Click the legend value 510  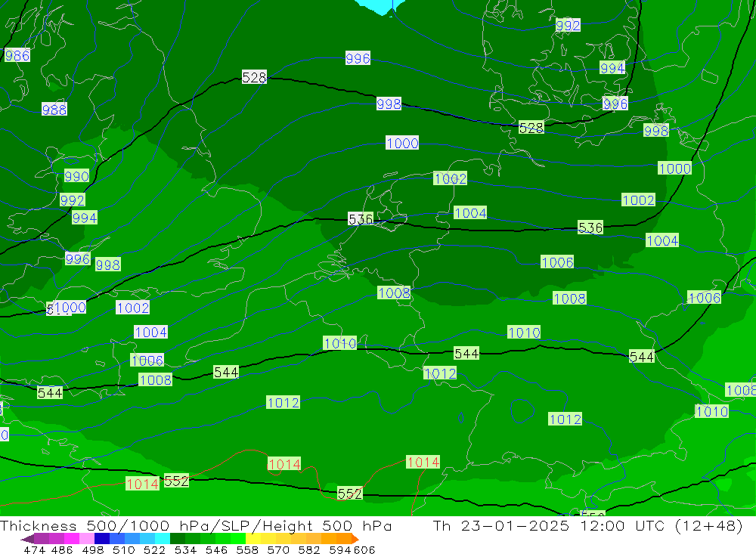pyautogui.click(x=124, y=549)
